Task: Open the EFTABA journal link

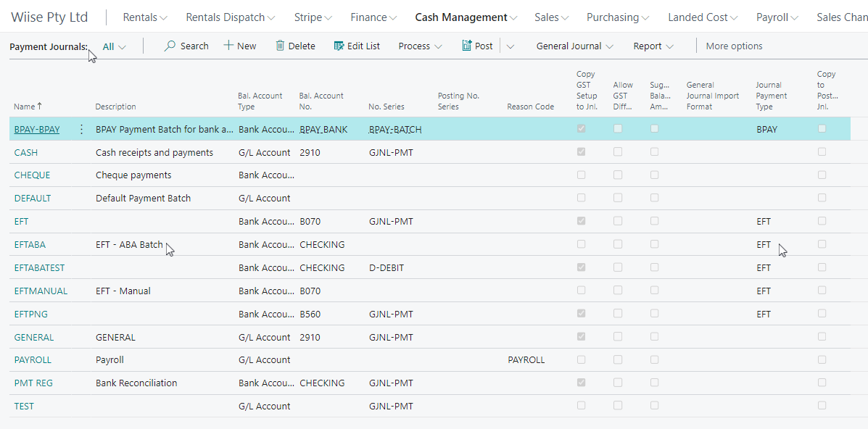Action: [x=30, y=244]
